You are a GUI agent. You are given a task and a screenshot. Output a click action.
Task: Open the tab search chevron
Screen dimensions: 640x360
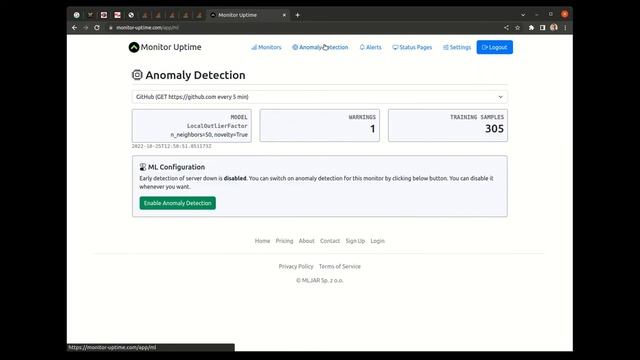[x=523, y=15]
